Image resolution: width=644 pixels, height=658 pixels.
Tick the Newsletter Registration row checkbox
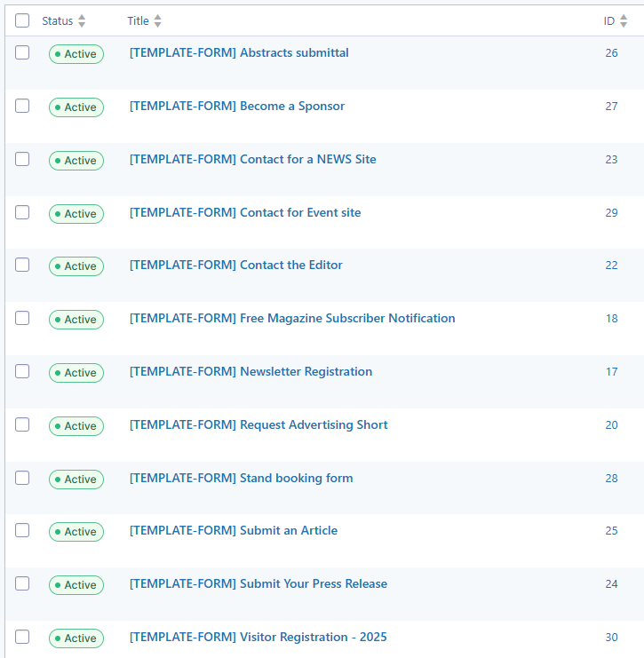tap(22, 372)
